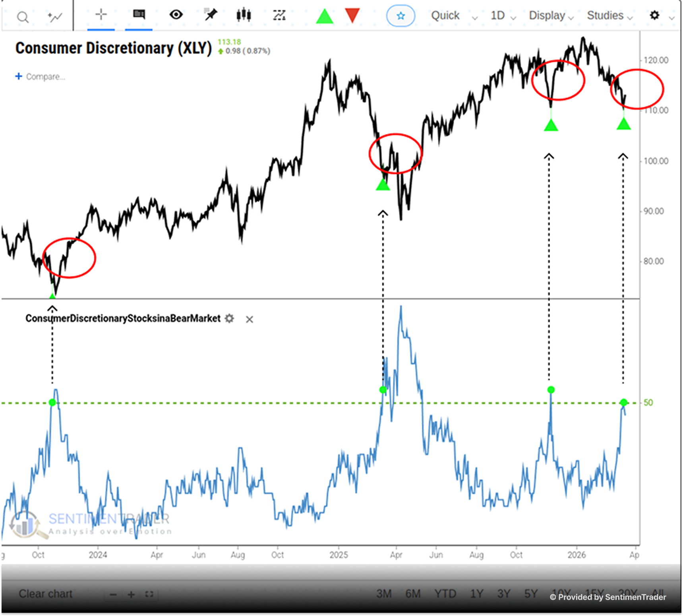Click the Compare... link
Screen dimensions: 683x616
tap(41, 76)
